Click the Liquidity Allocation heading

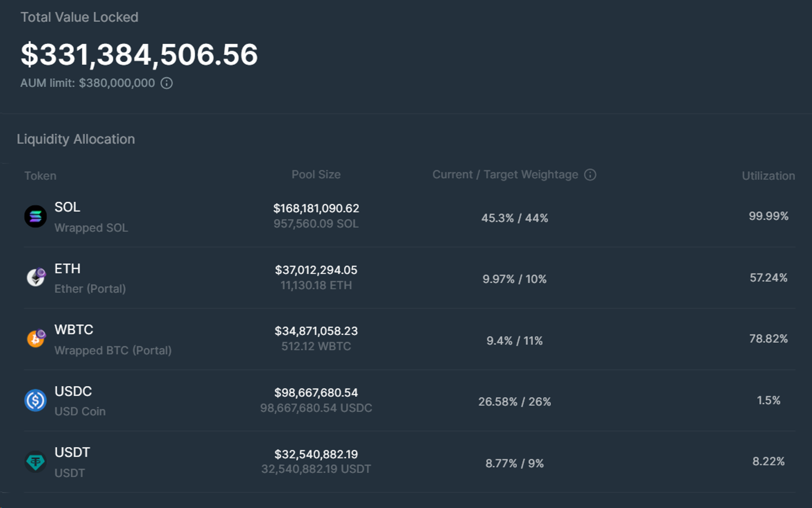click(76, 139)
